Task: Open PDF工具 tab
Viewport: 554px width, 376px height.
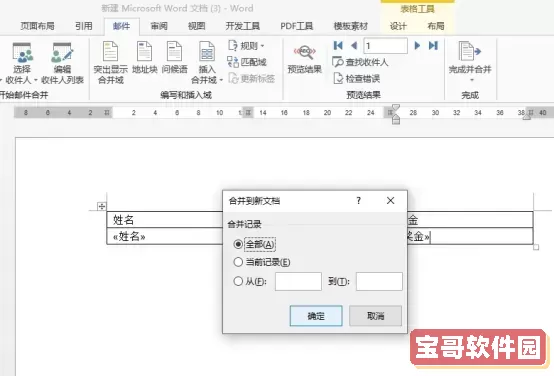Action: [297, 26]
